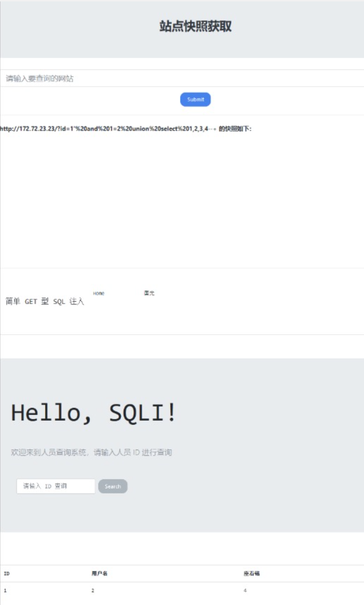Click the 座右铭 cell showing 4
This screenshot has height=605, width=364.
pyautogui.click(x=245, y=591)
